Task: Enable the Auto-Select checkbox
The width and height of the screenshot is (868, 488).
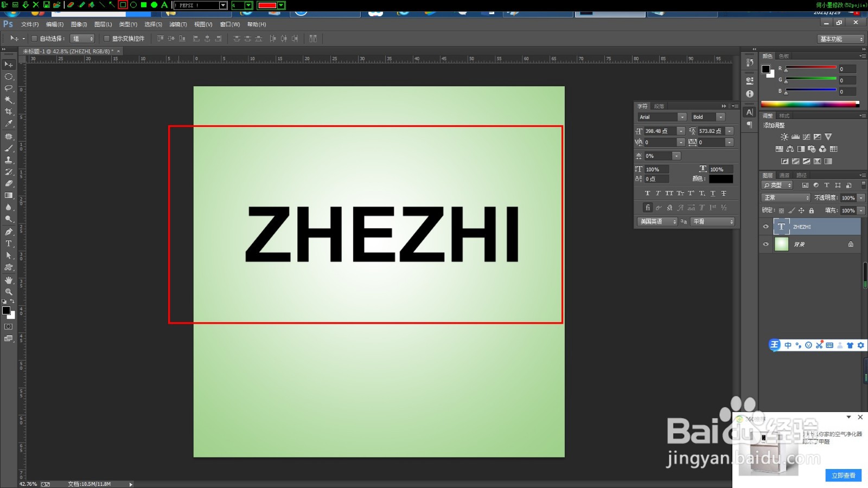Action: [x=34, y=38]
